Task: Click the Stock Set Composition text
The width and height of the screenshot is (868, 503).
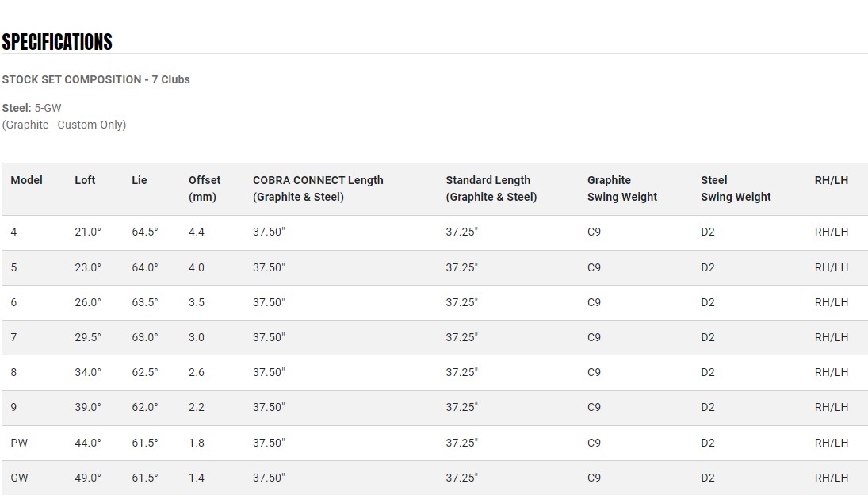Action: click(96, 79)
